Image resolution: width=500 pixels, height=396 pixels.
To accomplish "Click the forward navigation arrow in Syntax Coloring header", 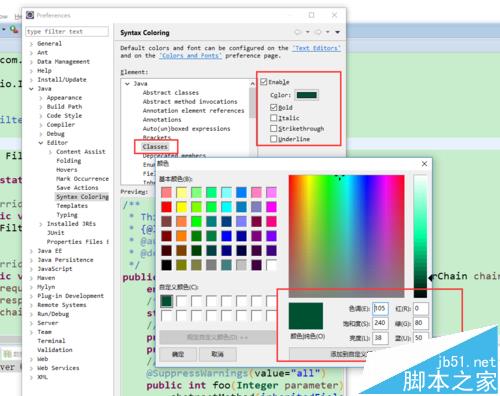I will tap(318, 32).
